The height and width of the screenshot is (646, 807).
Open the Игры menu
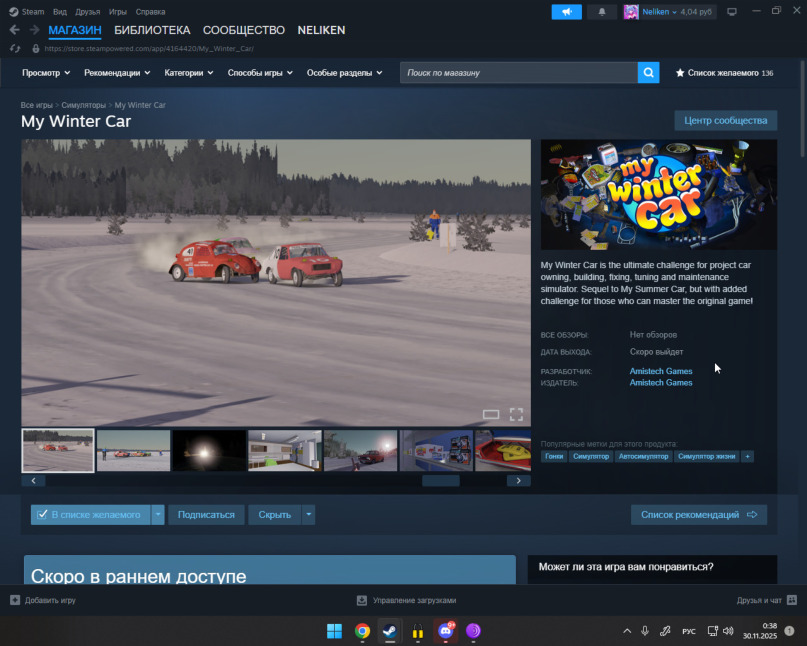click(117, 11)
